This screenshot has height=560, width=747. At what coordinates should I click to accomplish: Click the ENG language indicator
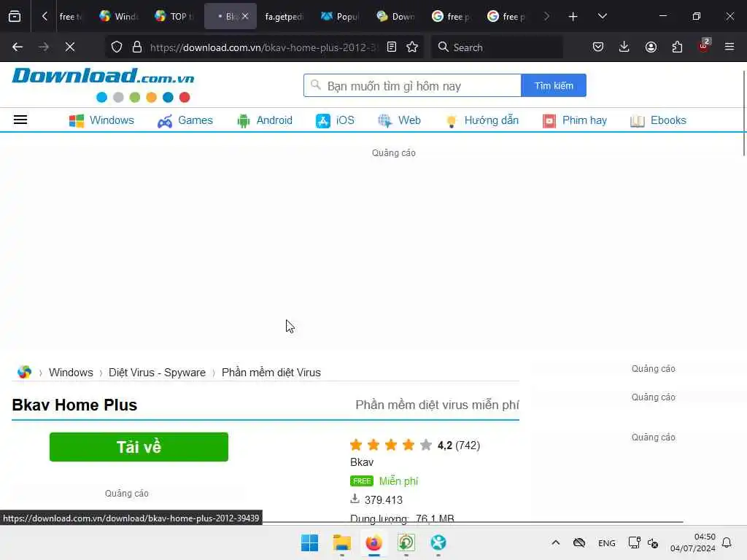point(606,542)
